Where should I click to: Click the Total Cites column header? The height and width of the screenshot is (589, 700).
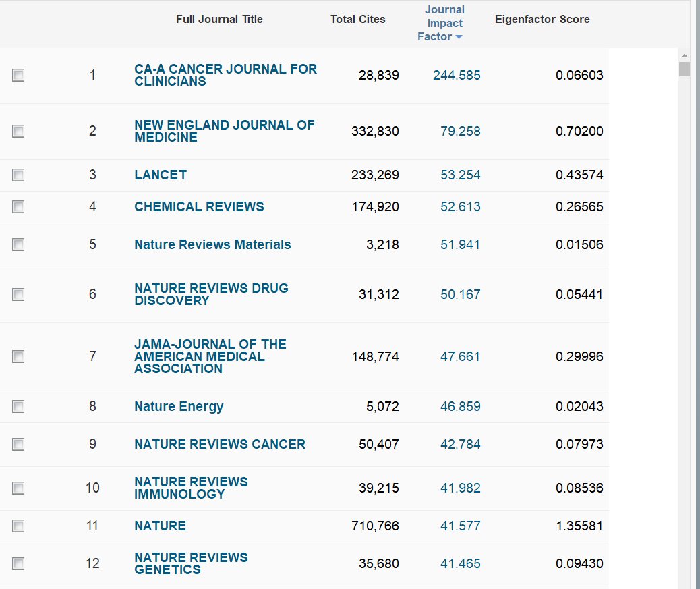tap(357, 19)
